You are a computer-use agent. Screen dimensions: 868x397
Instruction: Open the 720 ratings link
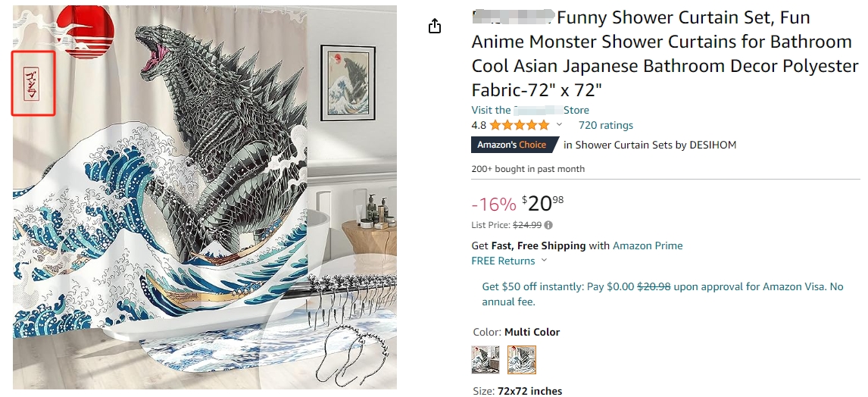click(605, 125)
